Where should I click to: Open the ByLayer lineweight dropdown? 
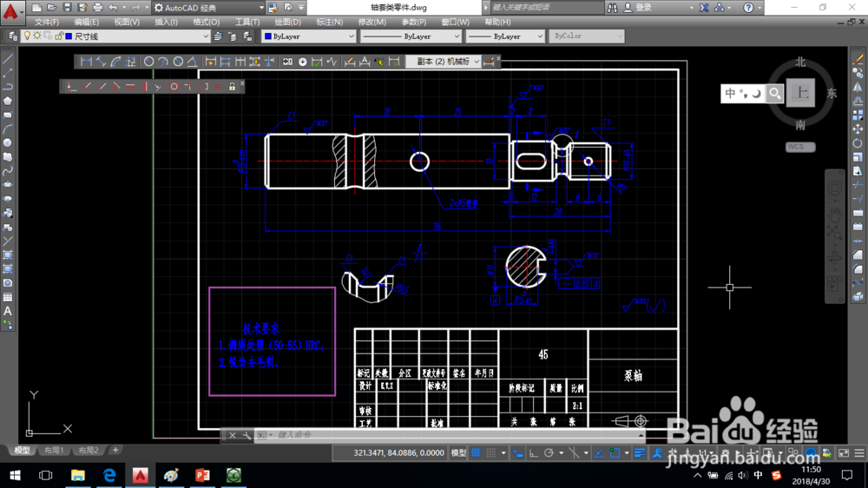(505, 36)
